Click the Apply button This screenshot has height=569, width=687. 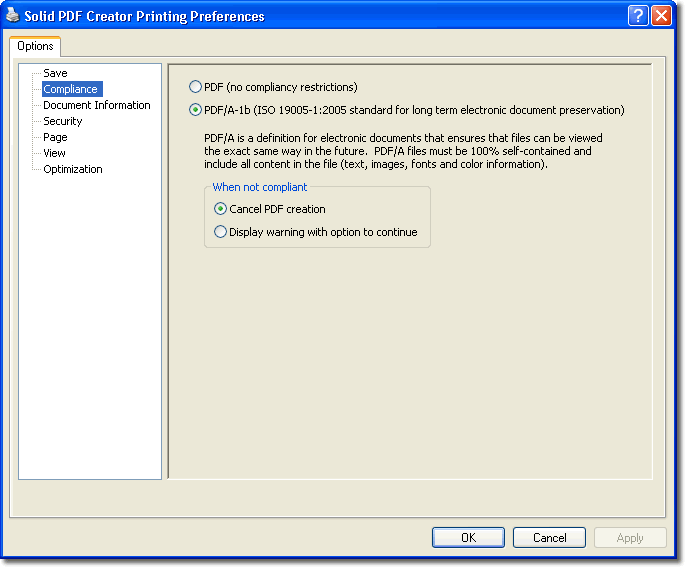click(630, 538)
